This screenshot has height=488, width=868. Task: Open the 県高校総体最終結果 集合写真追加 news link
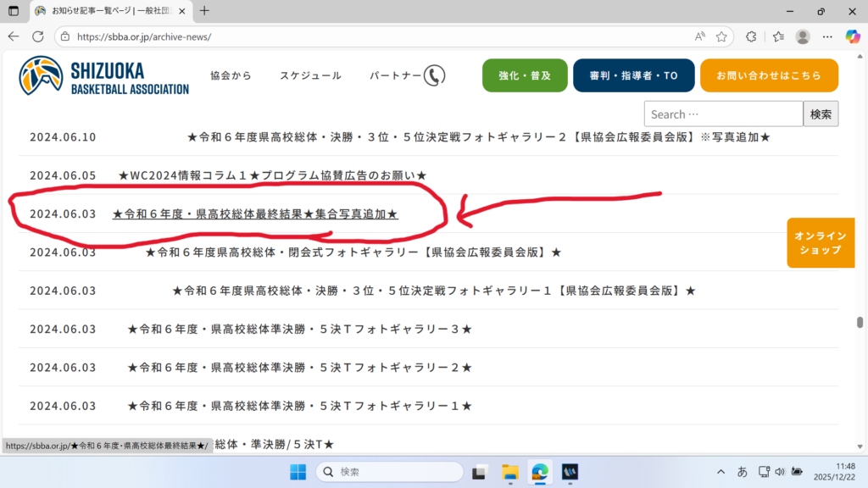[255, 214]
